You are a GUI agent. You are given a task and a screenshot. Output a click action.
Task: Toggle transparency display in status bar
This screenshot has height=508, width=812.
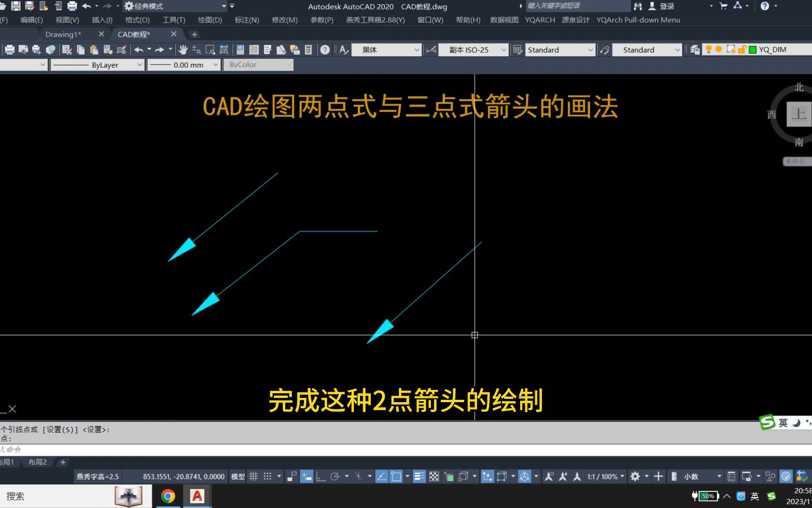(434, 476)
